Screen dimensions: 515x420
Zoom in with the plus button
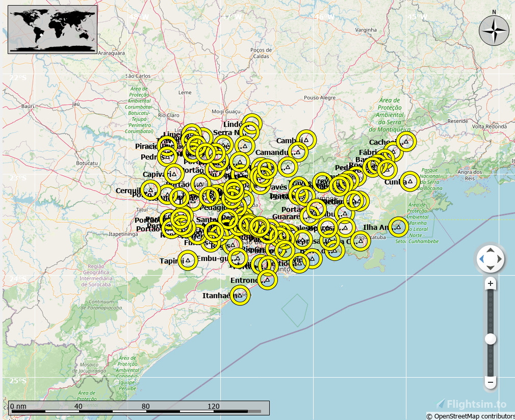click(491, 283)
